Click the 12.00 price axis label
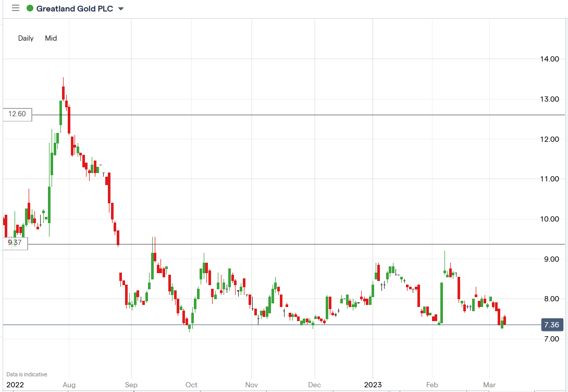 [x=550, y=140]
